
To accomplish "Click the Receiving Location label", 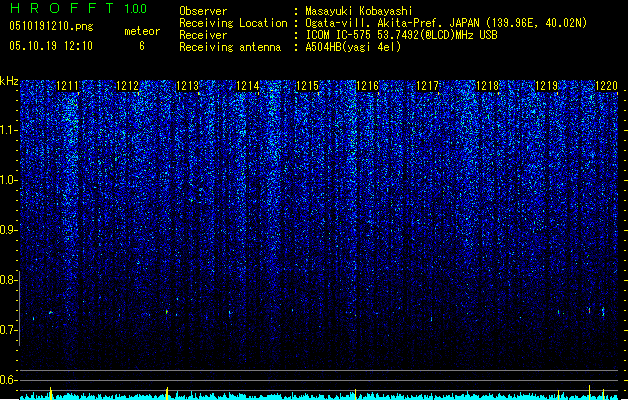I will coord(233,23).
